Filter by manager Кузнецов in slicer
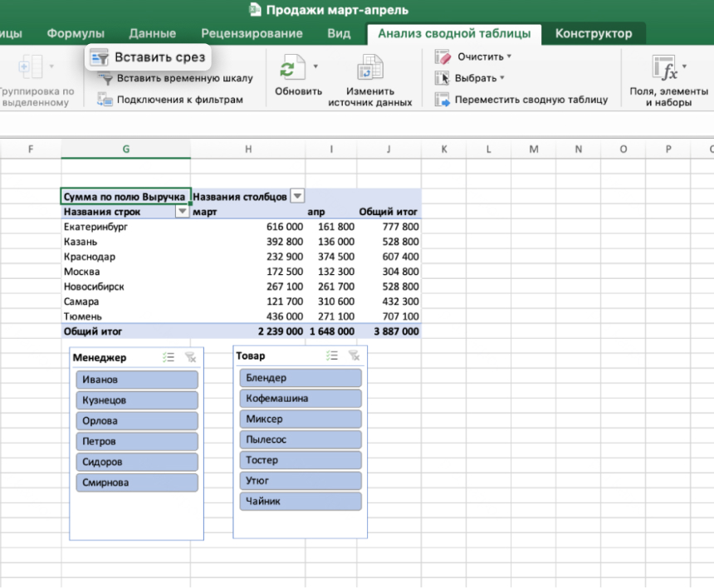Viewport: 714px width, 588px height. [x=137, y=400]
